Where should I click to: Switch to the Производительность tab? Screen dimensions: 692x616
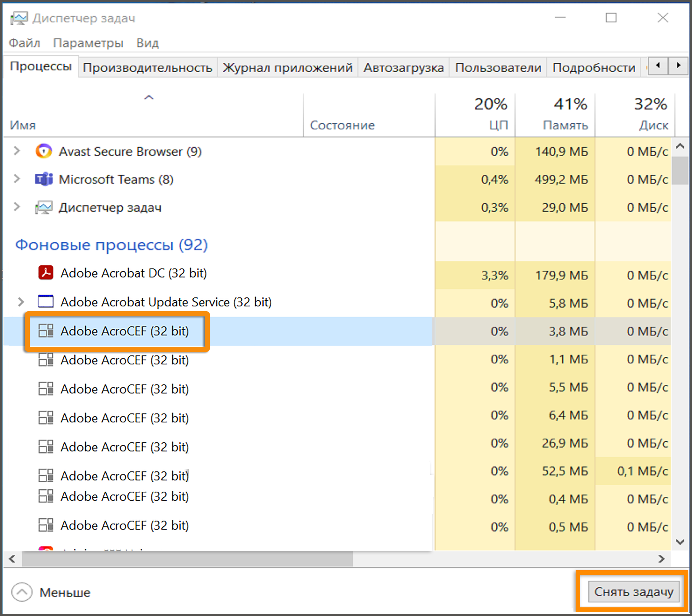(147, 68)
